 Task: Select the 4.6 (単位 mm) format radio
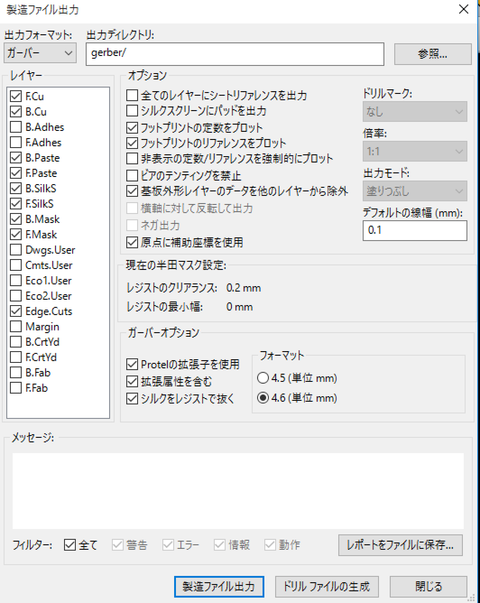(263, 397)
